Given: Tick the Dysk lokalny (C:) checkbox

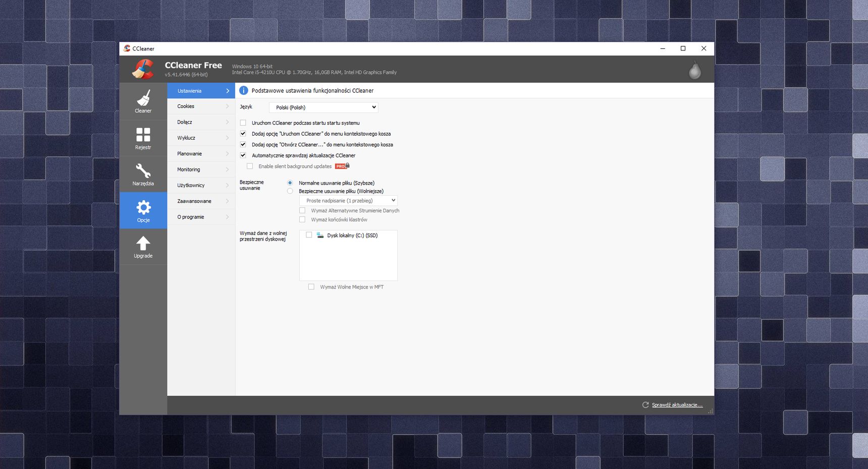Looking at the screenshot, I should coord(309,235).
